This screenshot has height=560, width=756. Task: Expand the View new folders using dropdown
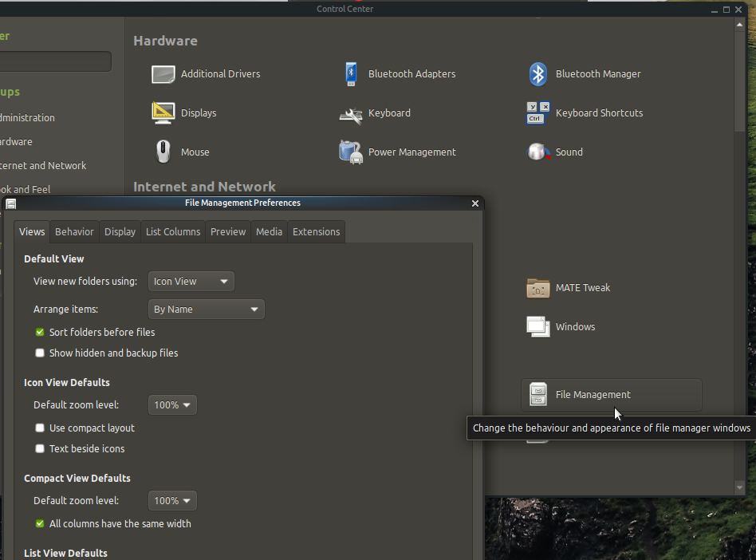pyautogui.click(x=191, y=281)
